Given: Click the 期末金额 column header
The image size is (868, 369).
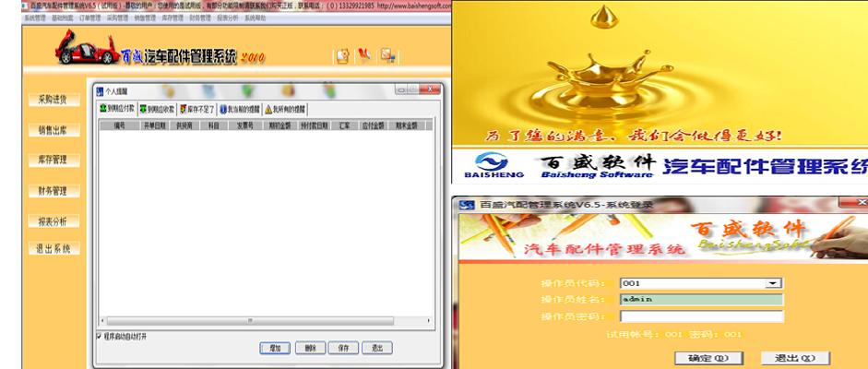Looking at the screenshot, I should pyautogui.click(x=406, y=125).
